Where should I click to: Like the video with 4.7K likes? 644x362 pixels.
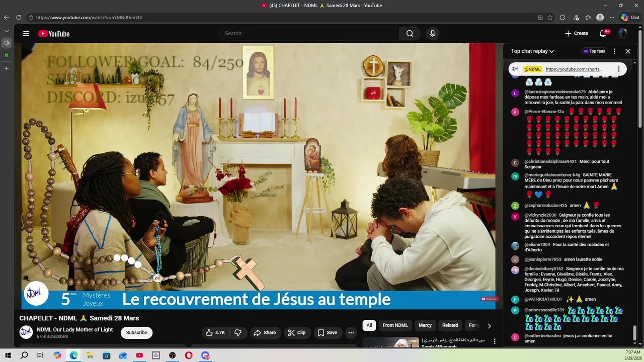(x=215, y=333)
